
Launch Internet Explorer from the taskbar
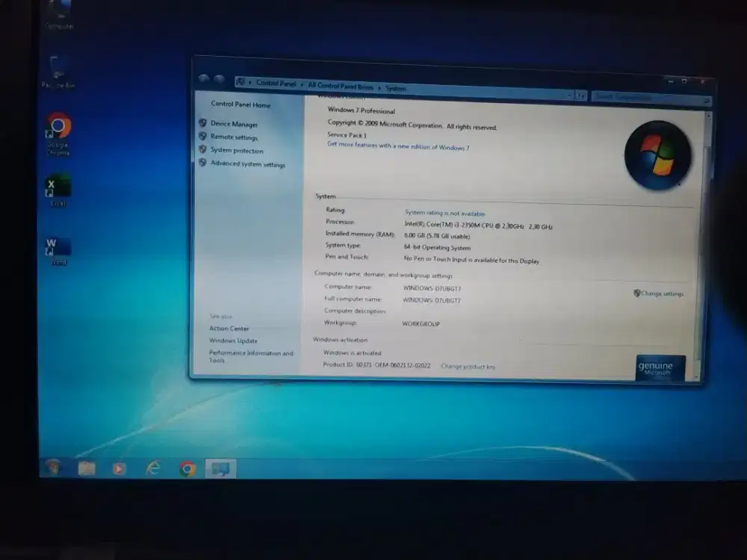click(153, 469)
